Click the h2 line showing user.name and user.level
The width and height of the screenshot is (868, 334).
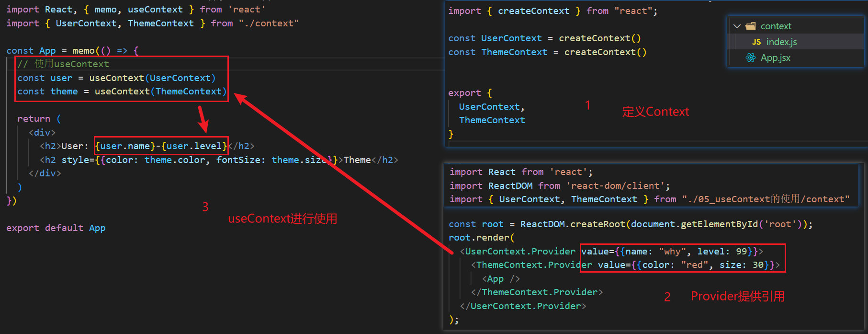tap(147, 146)
